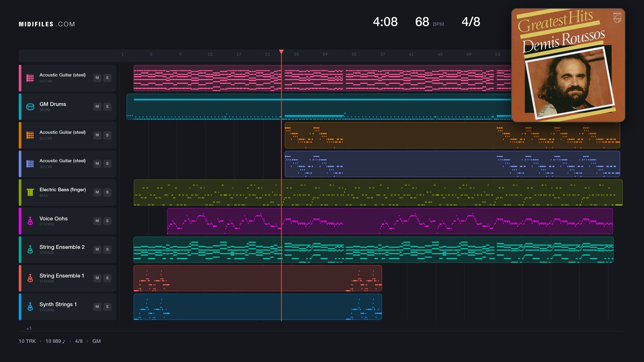Mute the Voice Oohs track
The image size is (644, 362).
tap(97, 221)
